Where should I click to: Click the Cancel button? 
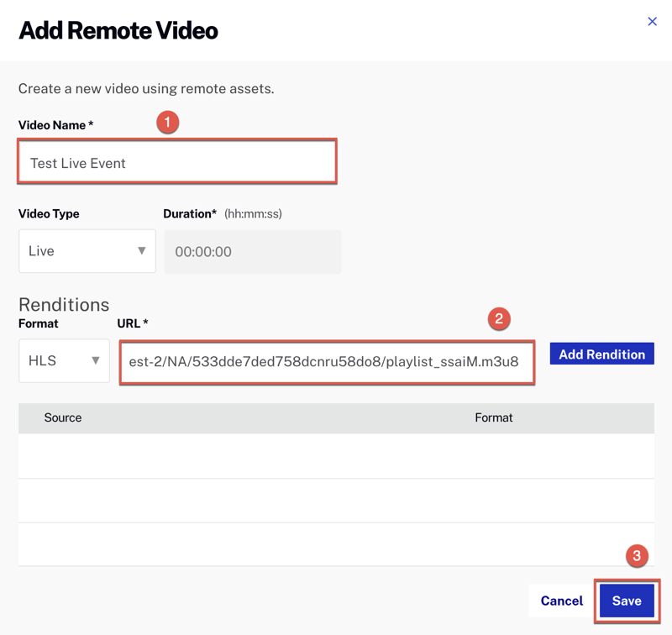pyautogui.click(x=561, y=601)
